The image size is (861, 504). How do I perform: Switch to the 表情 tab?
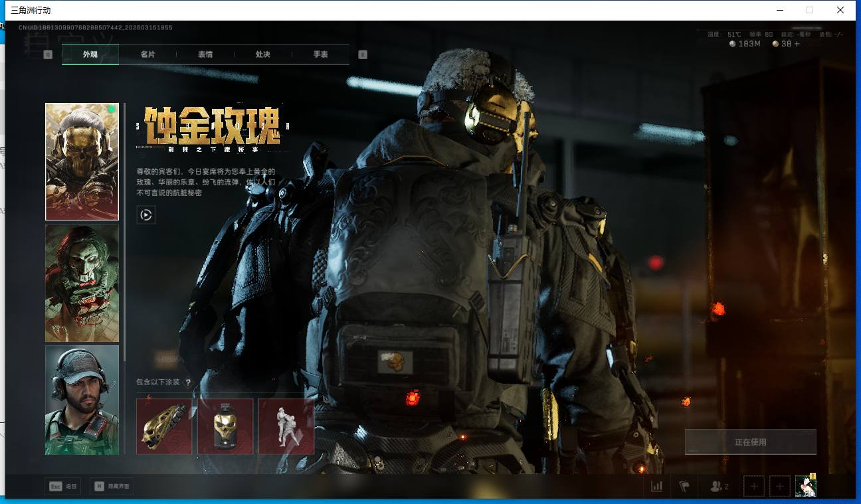[205, 54]
